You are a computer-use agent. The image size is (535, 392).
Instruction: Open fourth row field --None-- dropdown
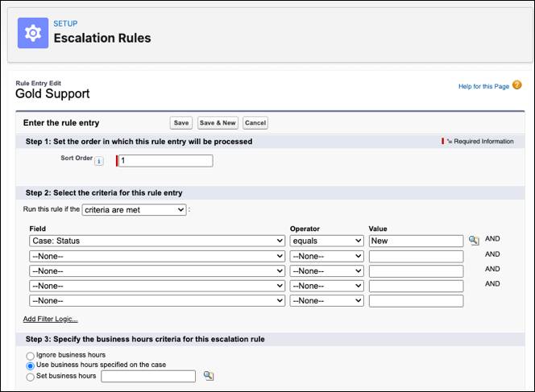(157, 286)
